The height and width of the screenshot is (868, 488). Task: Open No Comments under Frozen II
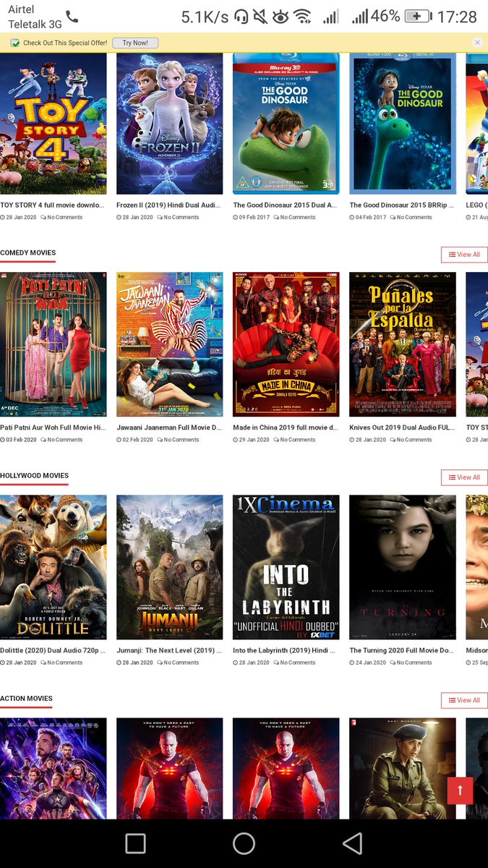178,217
